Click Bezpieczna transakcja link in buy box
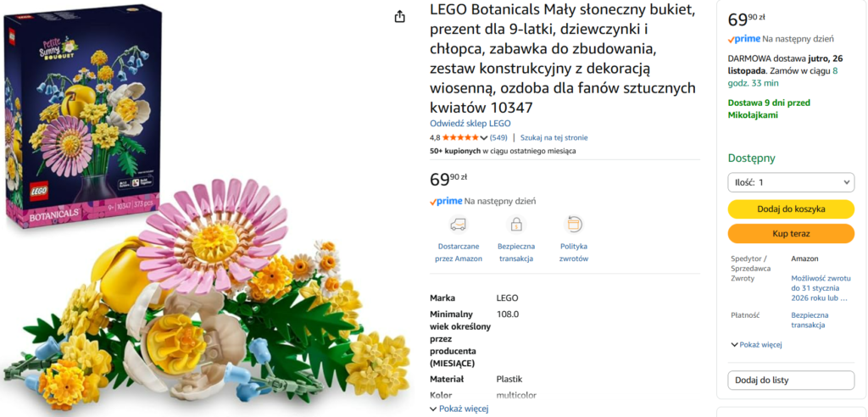This screenshot has width=868, height=417. tap(811, 320)
